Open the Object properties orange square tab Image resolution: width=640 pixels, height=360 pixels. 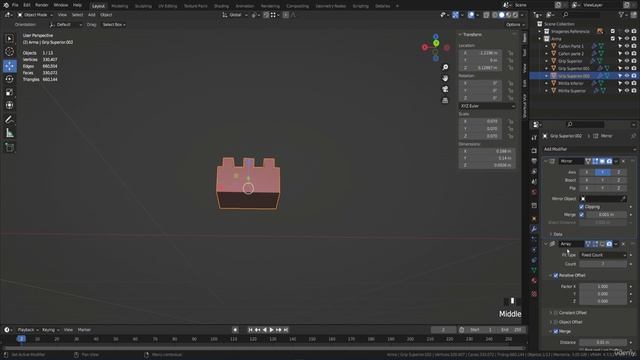[534, 219]
